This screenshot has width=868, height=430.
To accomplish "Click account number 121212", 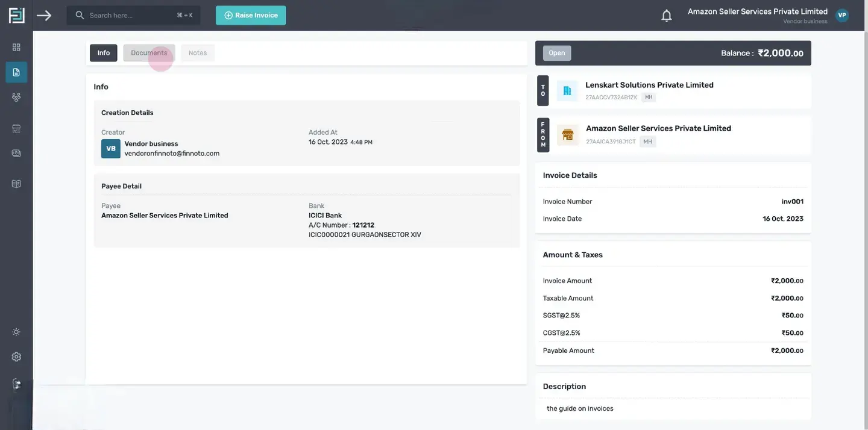I will (x=363, y=225).
